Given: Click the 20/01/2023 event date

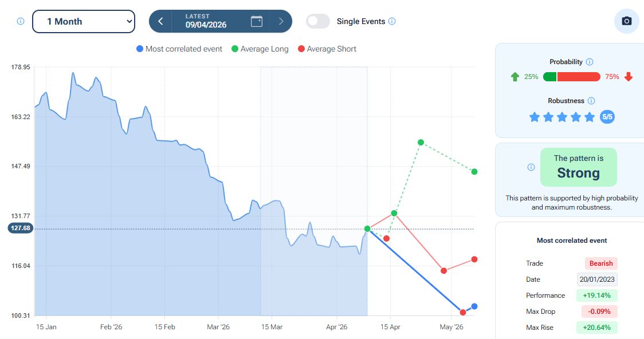Looking at the screenshot, I should coord(597,279).
